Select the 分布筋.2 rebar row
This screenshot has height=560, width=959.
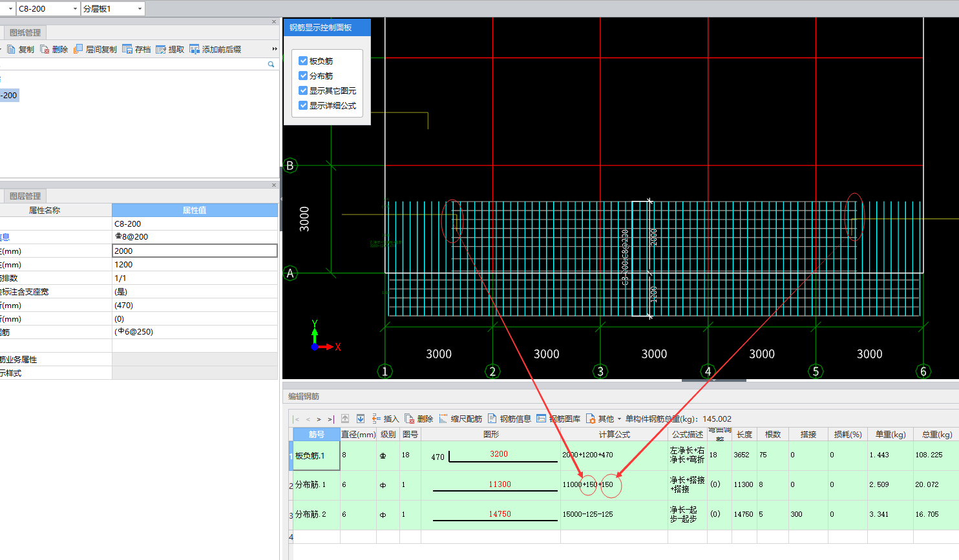[x=317, y=514]
